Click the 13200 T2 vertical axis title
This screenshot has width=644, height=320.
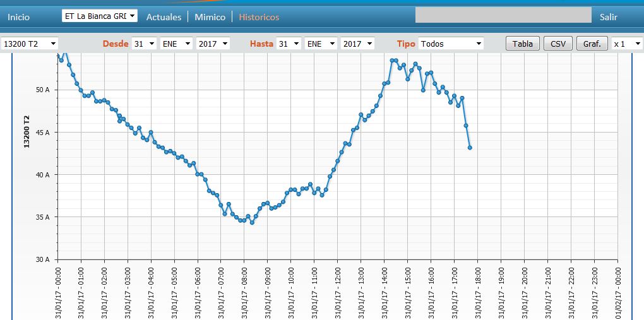pyautogui.click(x=27, y=132)
